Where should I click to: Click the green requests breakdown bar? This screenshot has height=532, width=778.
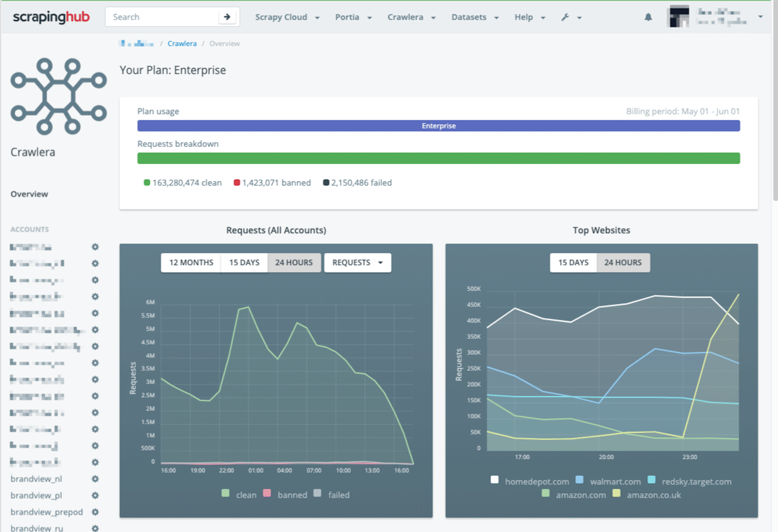(x=439, y=158)
